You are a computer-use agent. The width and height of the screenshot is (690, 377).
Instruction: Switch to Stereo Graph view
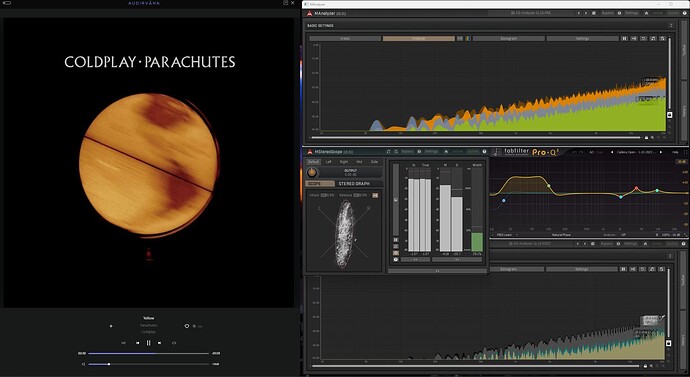(x=354, y=183)
